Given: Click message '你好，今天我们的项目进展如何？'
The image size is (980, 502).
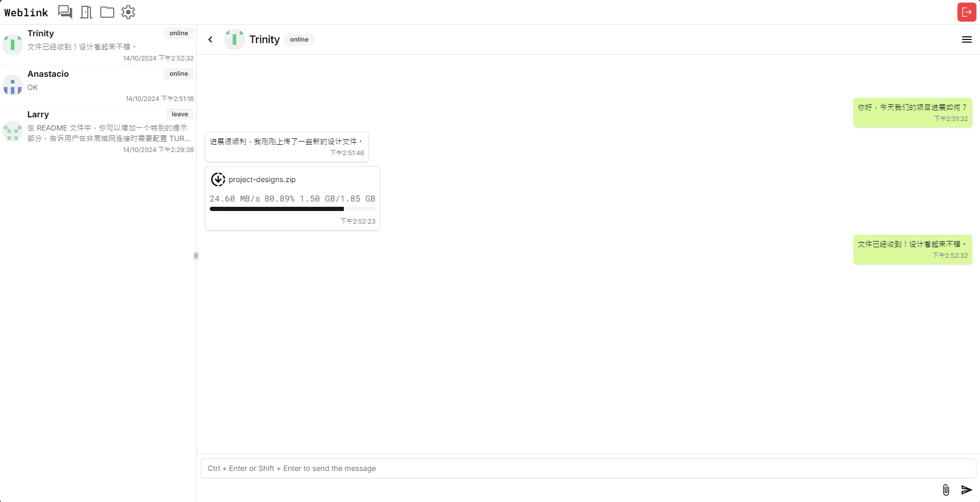Looking at the screenshot, I should 913,112.
